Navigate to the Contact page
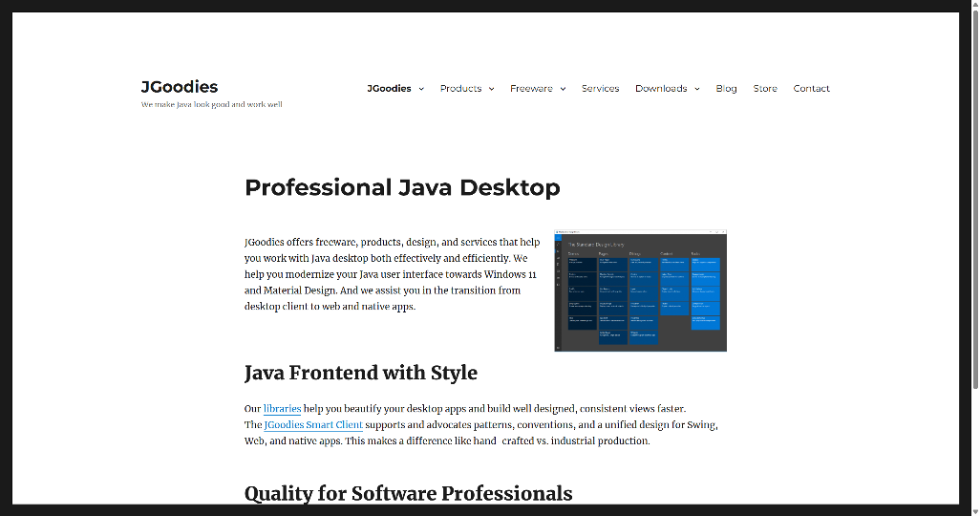Viewport: 980px width, 516px height. point(811,89)
